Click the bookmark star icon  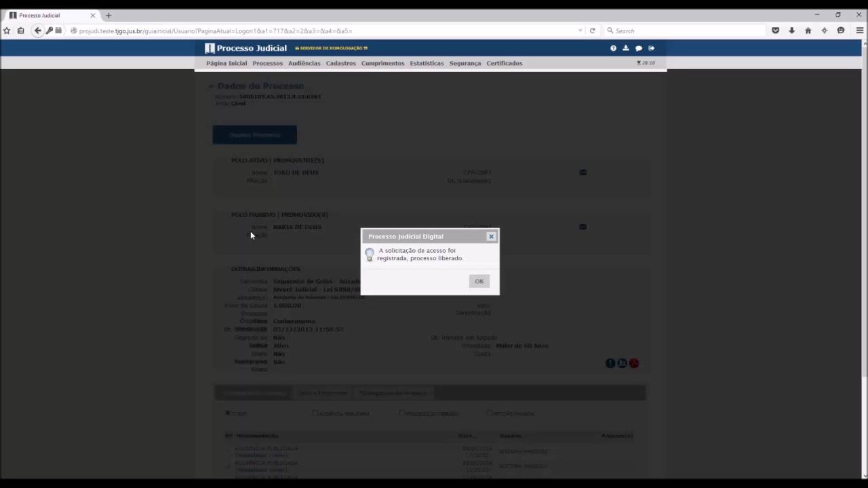(x=7, y=30)
